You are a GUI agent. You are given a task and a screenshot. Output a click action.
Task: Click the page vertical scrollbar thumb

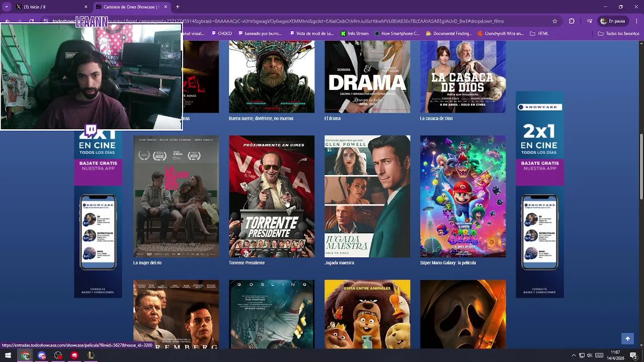click(641, 166)
